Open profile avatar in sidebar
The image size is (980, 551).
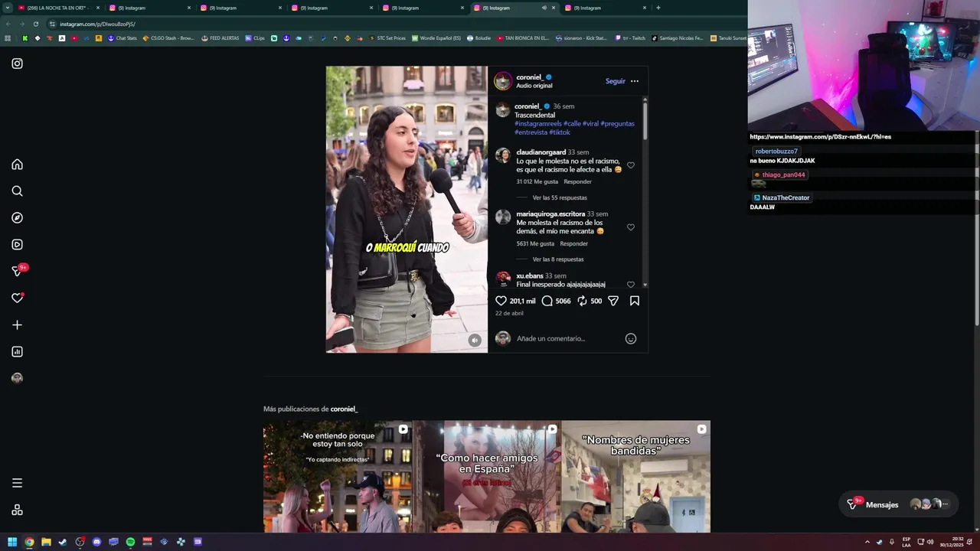17,378
